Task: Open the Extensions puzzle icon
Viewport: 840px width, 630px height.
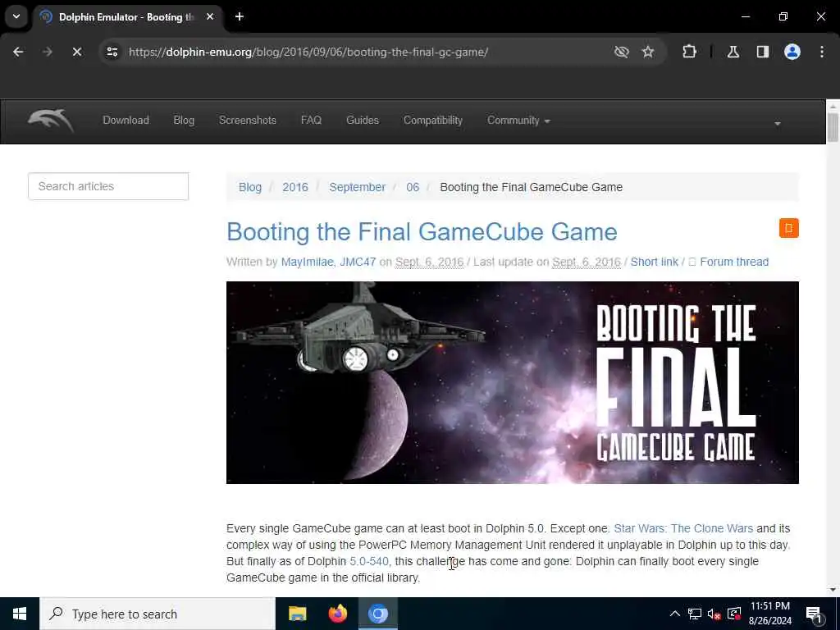Action: (x=689, y=52)
